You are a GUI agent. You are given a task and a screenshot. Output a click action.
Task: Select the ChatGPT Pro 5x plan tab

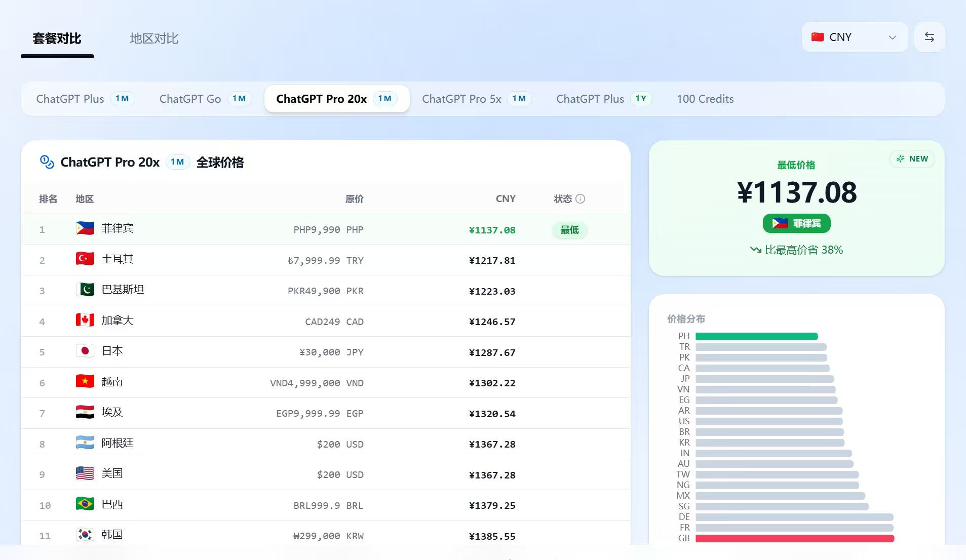point(476,99)
